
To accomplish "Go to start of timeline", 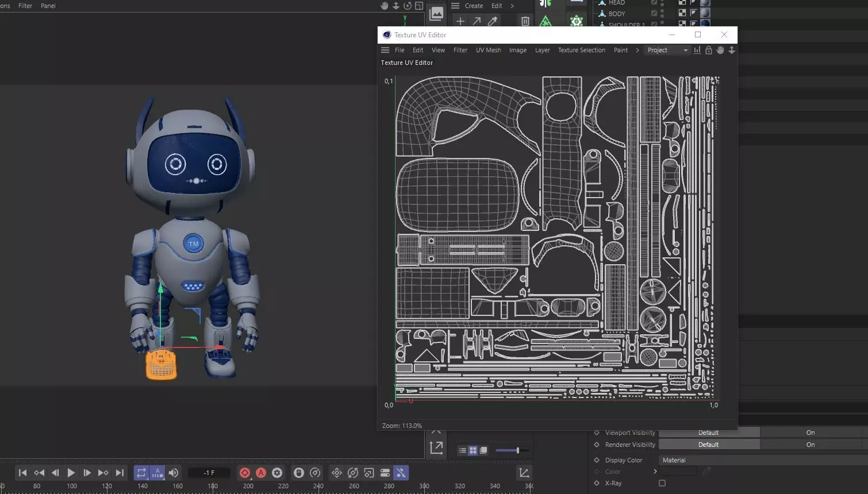I will pyautogui.click(x=22, y=473).
